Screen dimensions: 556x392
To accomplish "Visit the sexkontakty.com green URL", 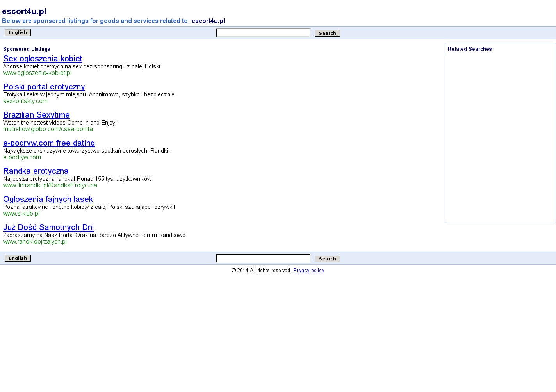I will [25, 101].
